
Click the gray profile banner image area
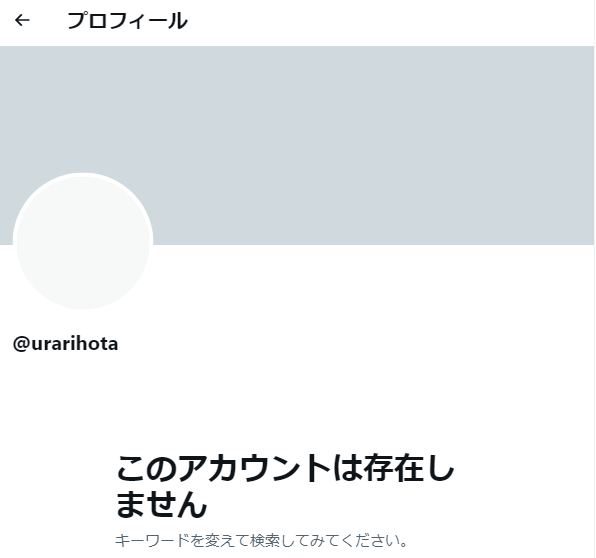coord(297,146)
